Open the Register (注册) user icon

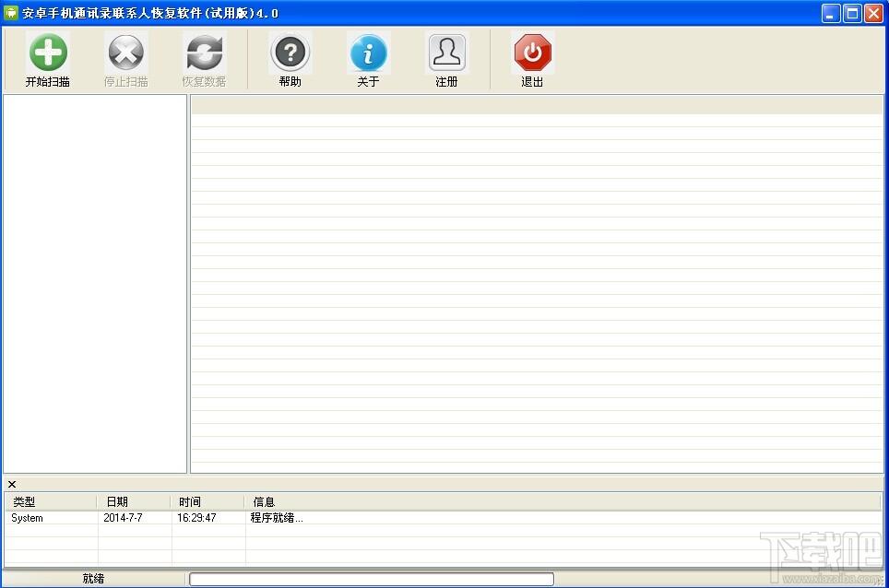(x=446, y=53)
